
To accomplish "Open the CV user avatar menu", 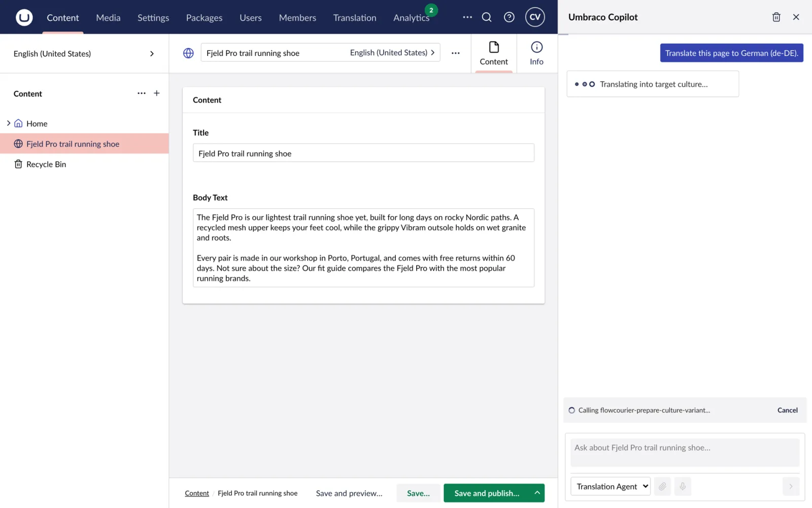I will coord(535,17).
